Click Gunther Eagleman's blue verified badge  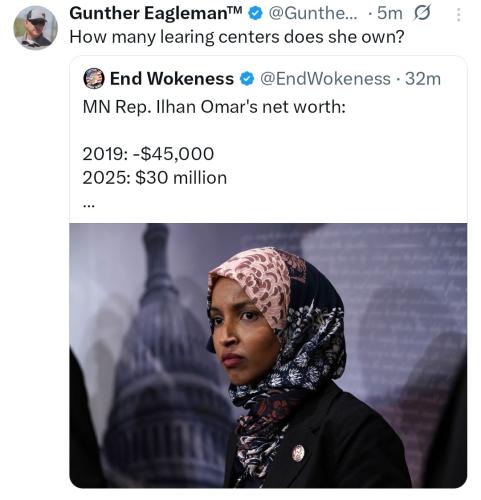[x=256, y=14]
